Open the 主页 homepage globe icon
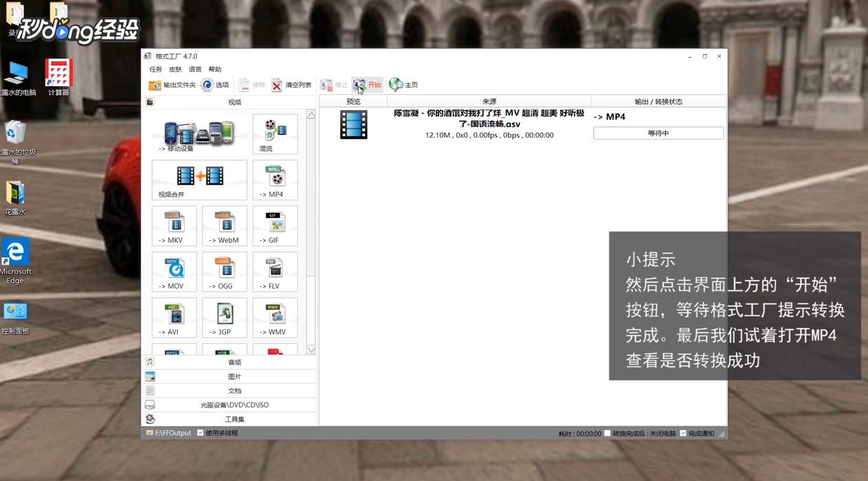The image size is (868, 481). coord(403,85)
